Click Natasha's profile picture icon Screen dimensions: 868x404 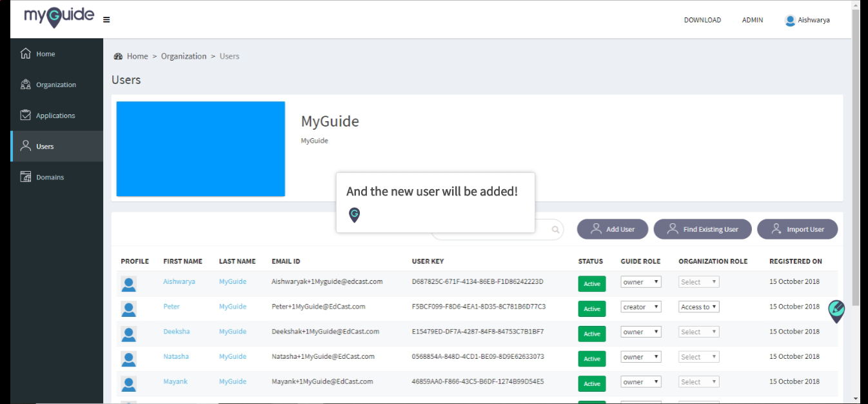[129, 359]
